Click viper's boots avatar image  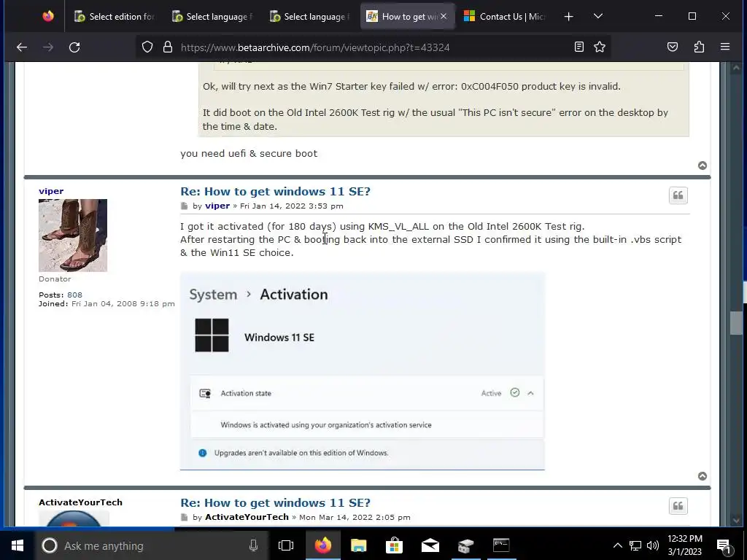[x=73, y=236]
